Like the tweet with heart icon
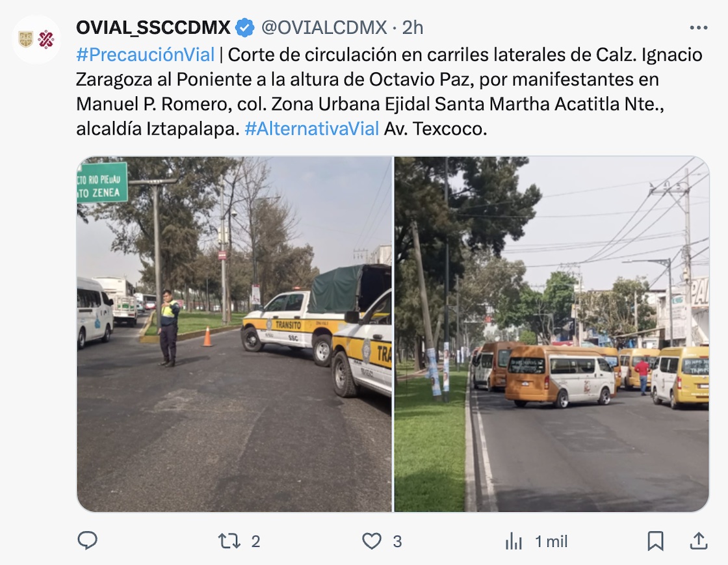Viewport: 728px width, 565px height. point(371,542)
